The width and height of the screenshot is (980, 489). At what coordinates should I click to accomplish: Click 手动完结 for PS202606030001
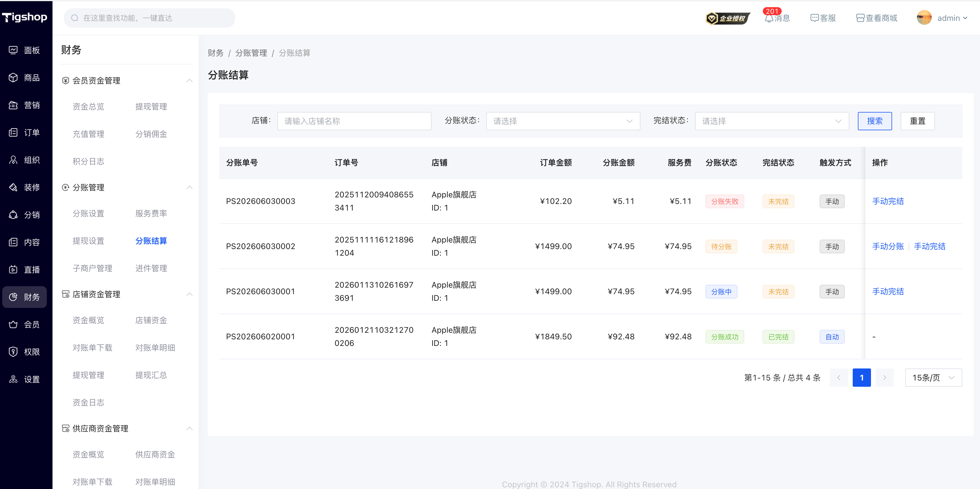pyautogui.click(x=888, y=291)
